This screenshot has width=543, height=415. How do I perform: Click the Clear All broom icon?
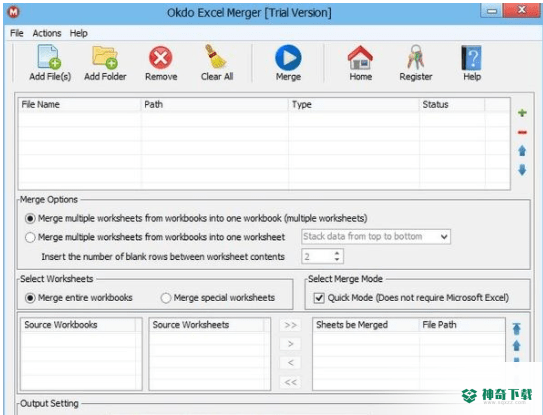click(x=216, y=56)
